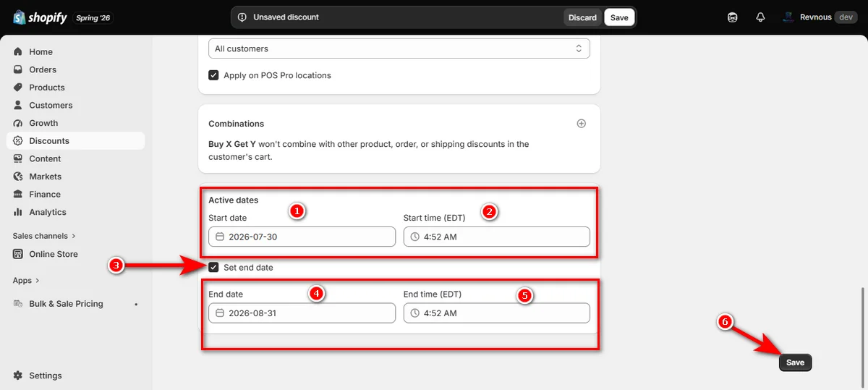Click the Start date field 2026-07-30
Viewport: 868px width, 390px height.
coord(302,237)
